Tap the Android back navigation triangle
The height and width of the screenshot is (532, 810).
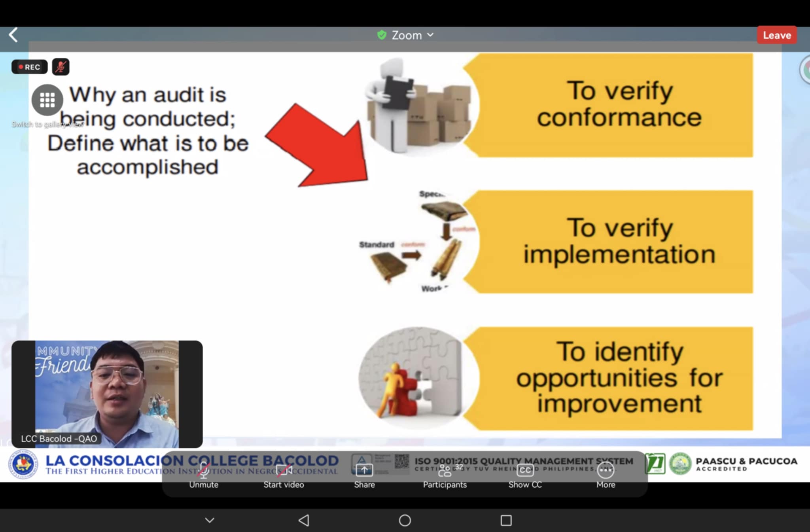click(x=304, y=520)
